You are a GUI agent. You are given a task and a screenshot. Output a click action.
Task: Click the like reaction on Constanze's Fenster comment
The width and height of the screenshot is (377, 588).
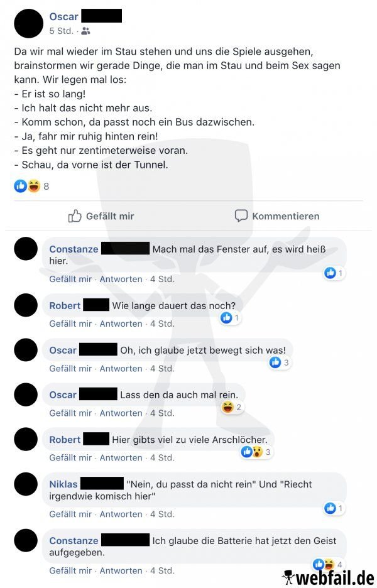coord(334,273)
